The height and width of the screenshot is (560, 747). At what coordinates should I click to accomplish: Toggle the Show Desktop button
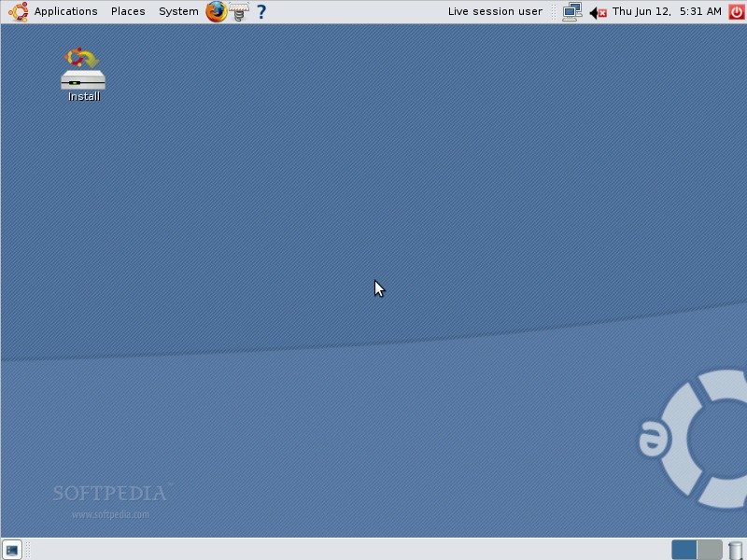pyautogui.click(x=12, y=550)
